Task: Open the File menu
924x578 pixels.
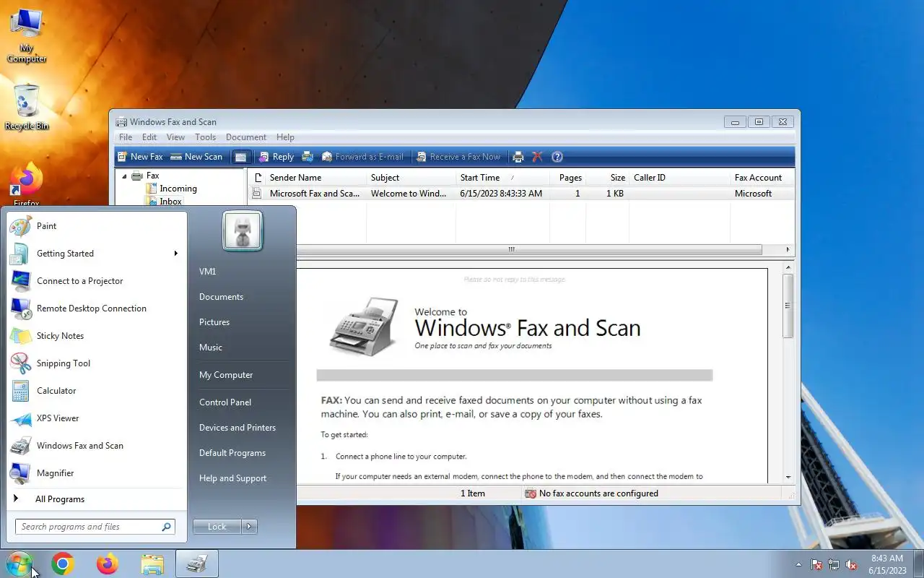Action: pyautogui.click(x=126, y=137)
